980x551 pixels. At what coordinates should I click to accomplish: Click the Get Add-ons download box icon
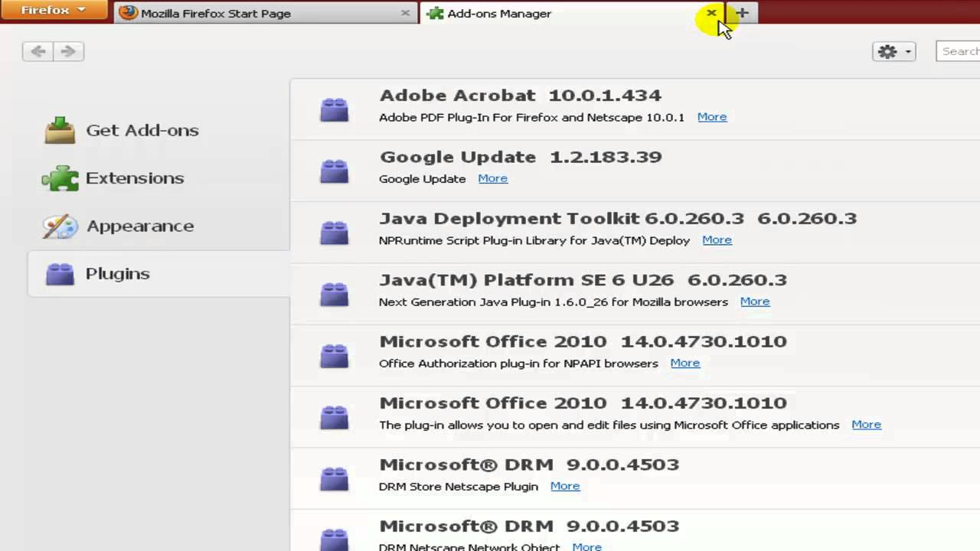coord(60,130)
